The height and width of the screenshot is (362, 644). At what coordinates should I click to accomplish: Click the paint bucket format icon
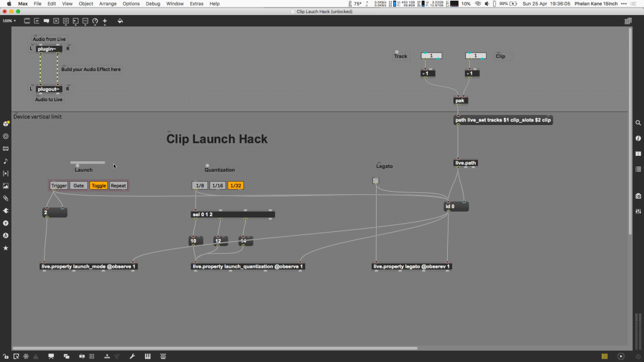click(120, 21)
